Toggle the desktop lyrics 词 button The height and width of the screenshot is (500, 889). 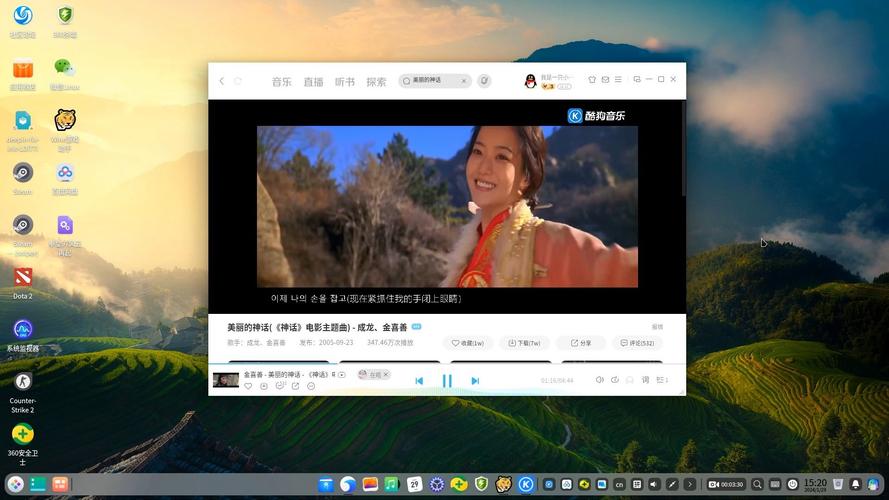click(x=645, y=380)
